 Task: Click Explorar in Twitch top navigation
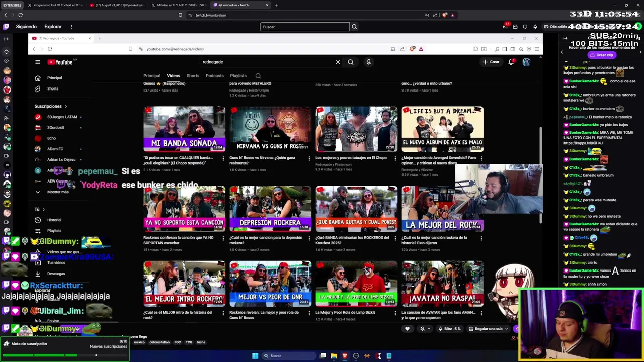tap(53, 27)
